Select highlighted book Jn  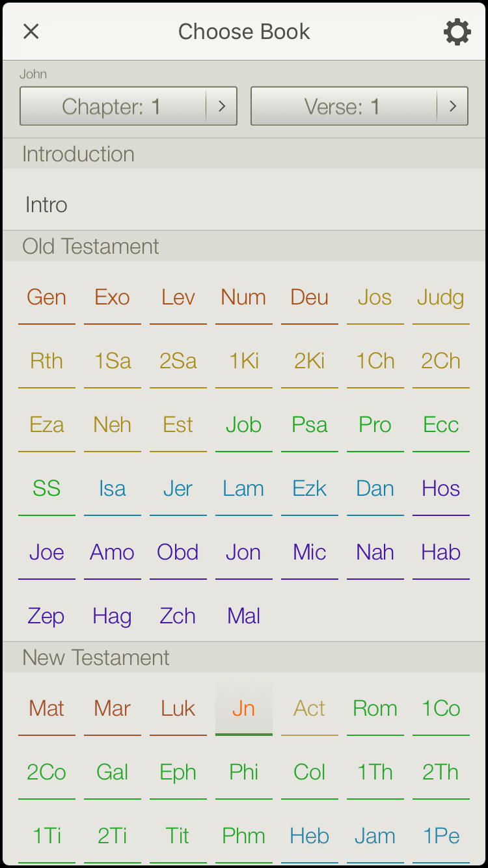[244, 709]
